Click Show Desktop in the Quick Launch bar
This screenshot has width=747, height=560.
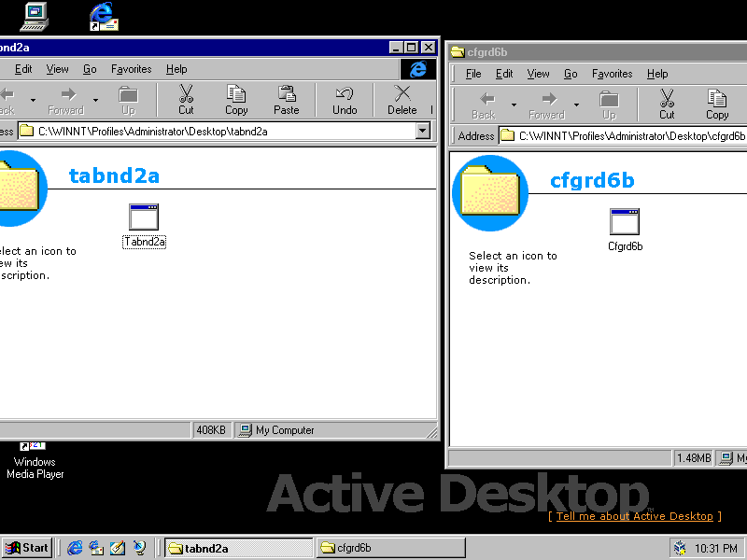point(118,548)
